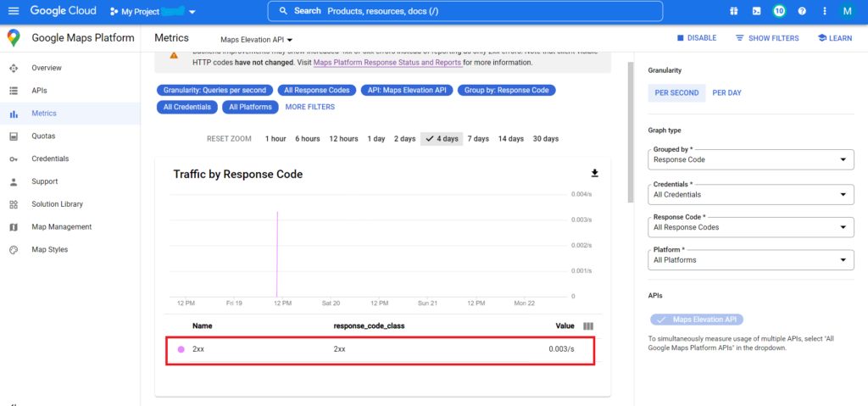The width and height of the screenshot is (868, 406).
Task: Select the 2 days time range
Action: point(404,139)
